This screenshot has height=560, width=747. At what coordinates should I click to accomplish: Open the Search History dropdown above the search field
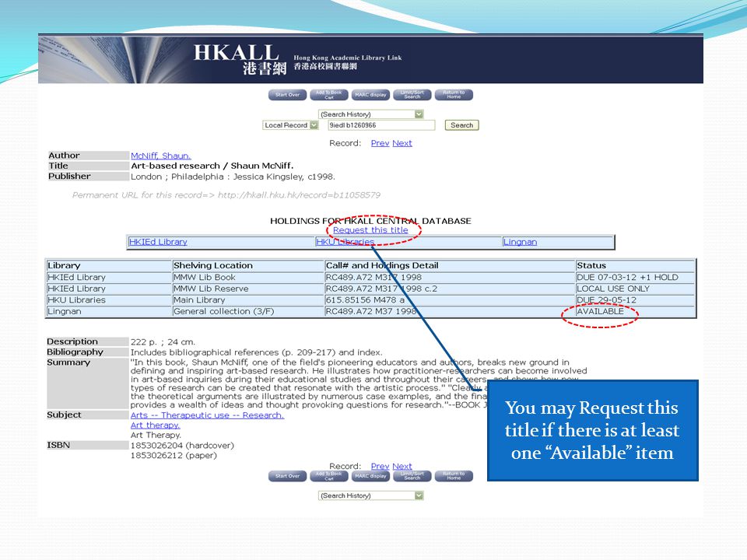point(370,114)
